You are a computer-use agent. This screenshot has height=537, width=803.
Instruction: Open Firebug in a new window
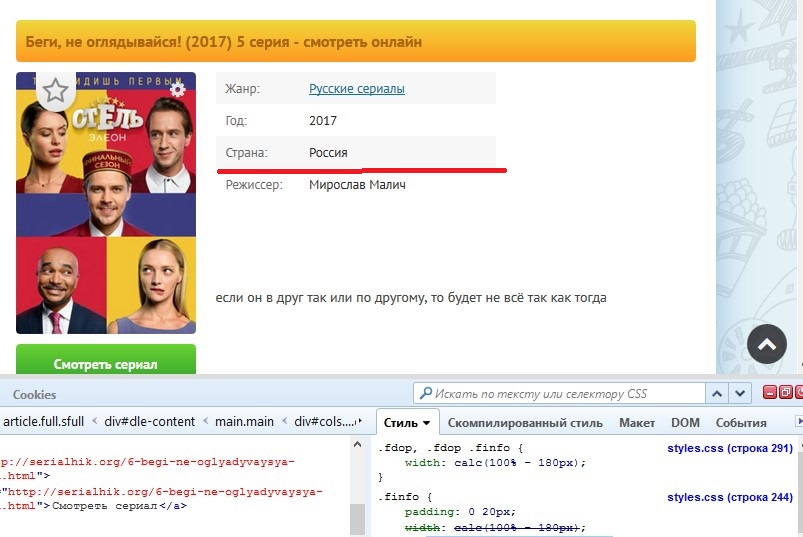pyautogui.click(x=786, y=393)
